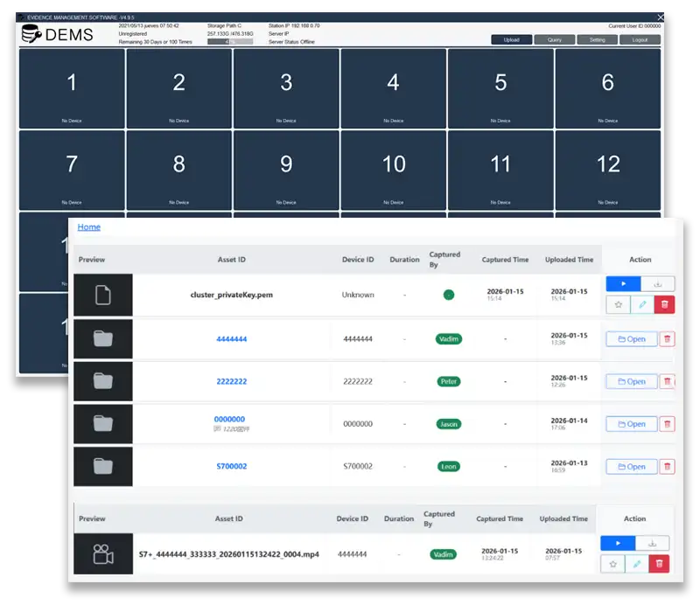Screen dimensions: 700x612
Task: Select device slot 6 in DEMS window
Action: point(608,88)
